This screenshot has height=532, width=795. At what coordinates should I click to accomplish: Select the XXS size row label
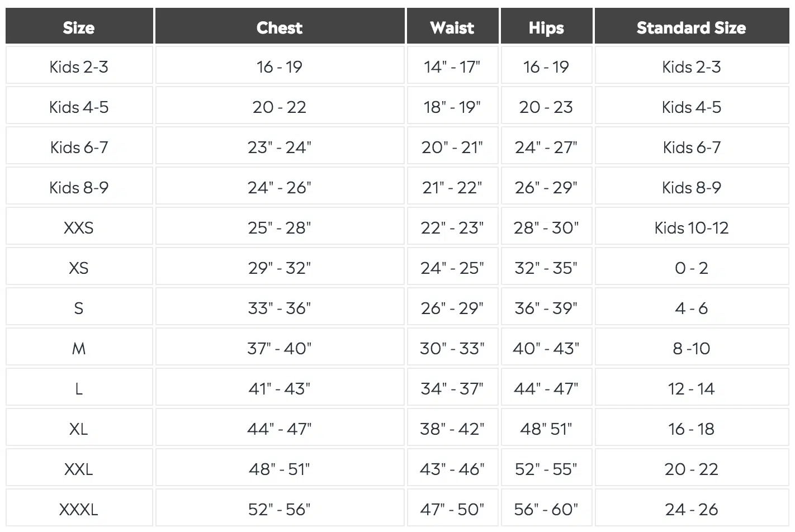[79, 227]
